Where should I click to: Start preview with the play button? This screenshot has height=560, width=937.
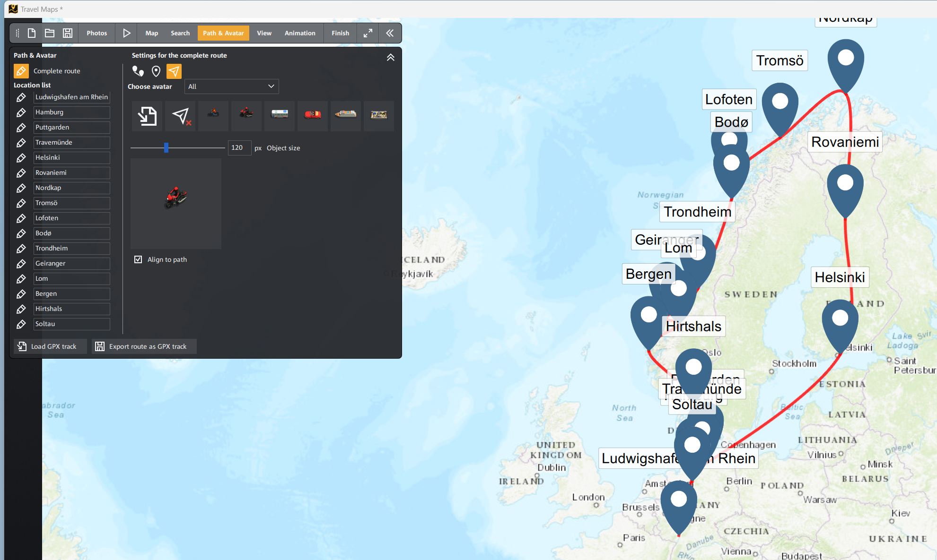coord(126,33)
